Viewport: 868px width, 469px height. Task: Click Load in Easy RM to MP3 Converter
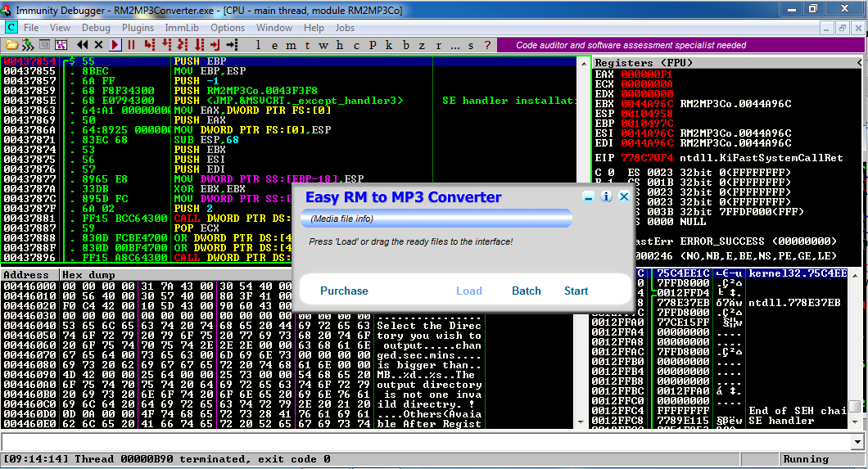pyautogui.click(x=469, y=291)
